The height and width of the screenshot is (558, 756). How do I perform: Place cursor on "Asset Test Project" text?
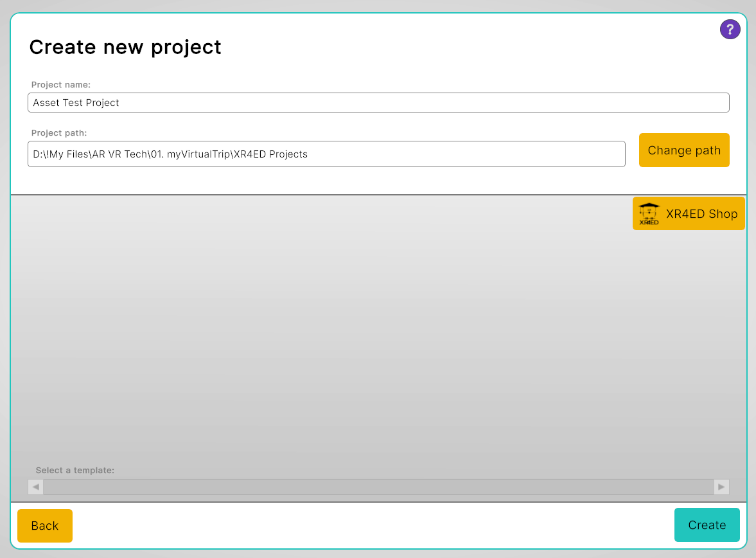click(76, 103)
